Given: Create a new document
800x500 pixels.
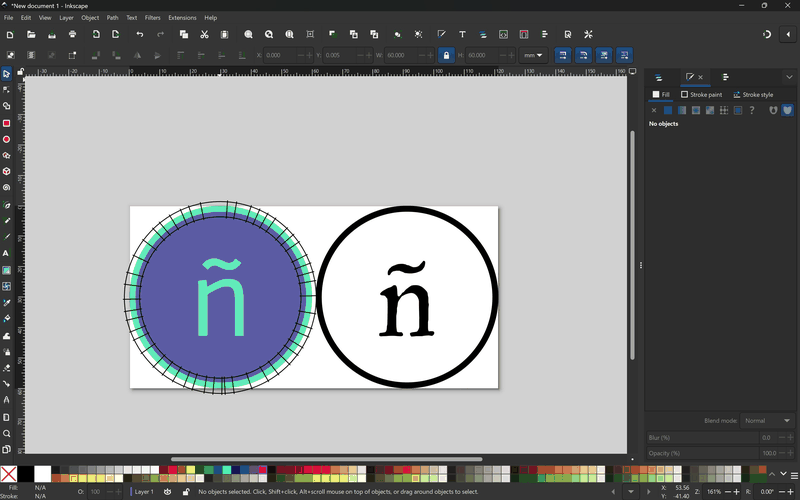Looking at the screenshot, I should point(10,34).
